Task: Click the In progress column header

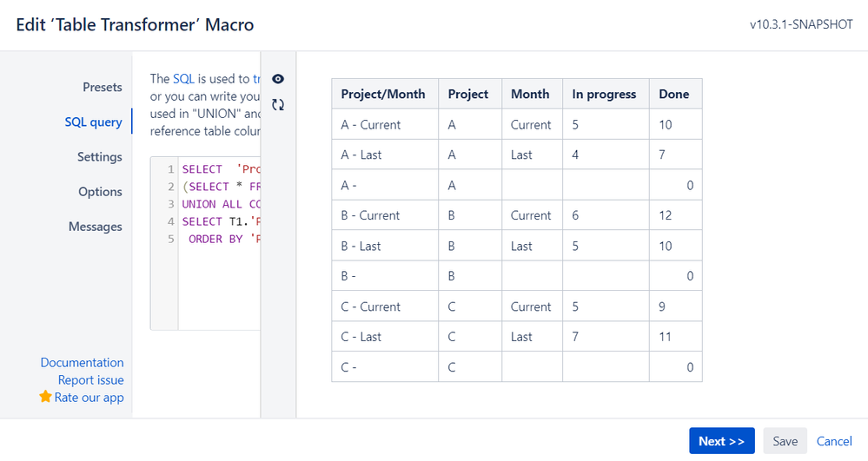Action: pos(604,94)
